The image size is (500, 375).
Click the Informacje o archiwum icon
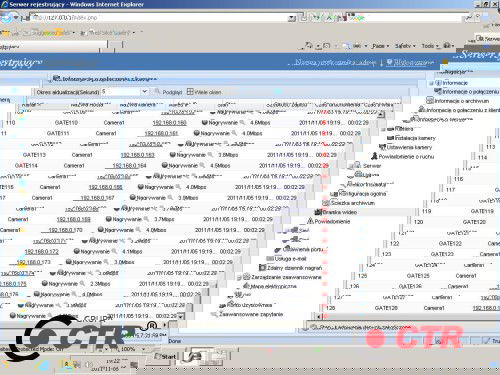coord(430,100)
